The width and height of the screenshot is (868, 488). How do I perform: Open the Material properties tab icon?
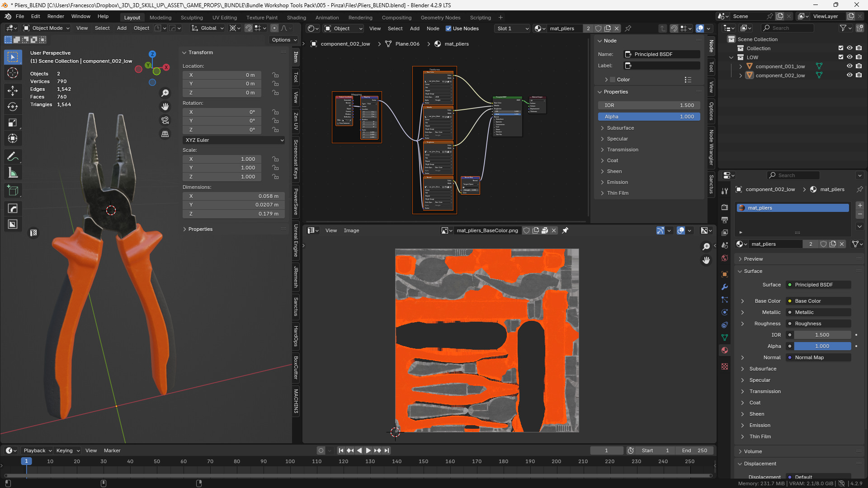point(725,350)
